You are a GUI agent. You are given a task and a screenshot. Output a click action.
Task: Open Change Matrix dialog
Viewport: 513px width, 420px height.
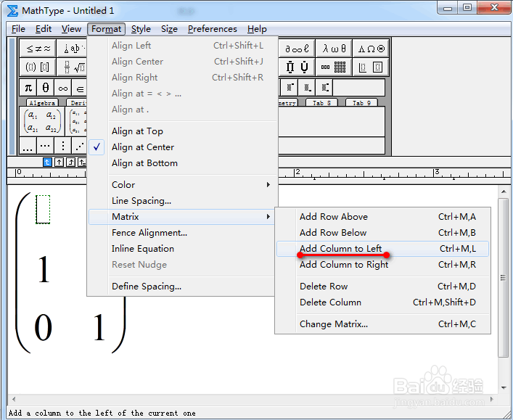[x=383, y=324]
